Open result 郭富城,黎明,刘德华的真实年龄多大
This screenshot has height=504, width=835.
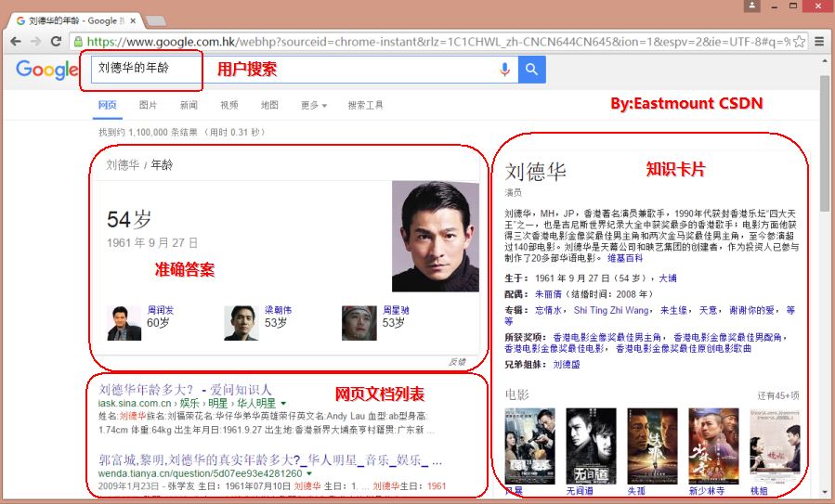pyautogui.click(x=270, y=459)
